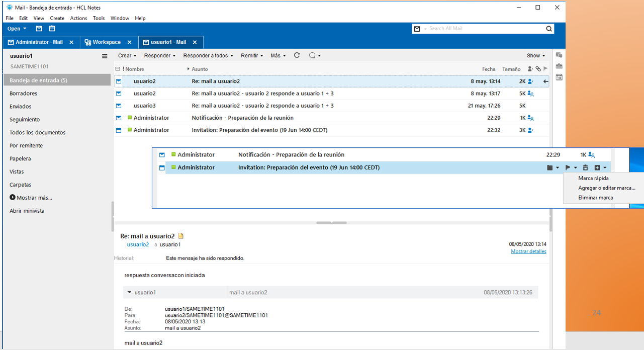
Task: Select the Notificación message dated 22:29 in the main list
Action: [332, 118]
